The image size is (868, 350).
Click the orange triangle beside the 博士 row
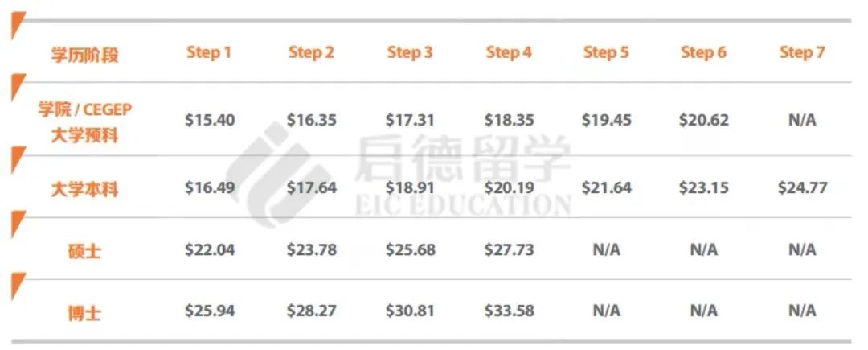tap(16, 285)
